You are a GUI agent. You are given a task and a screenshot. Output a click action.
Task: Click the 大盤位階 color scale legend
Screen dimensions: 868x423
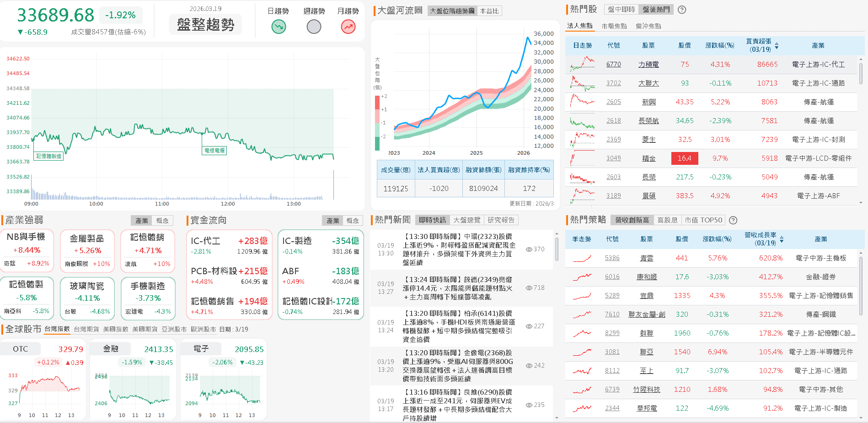pos(377,121)
